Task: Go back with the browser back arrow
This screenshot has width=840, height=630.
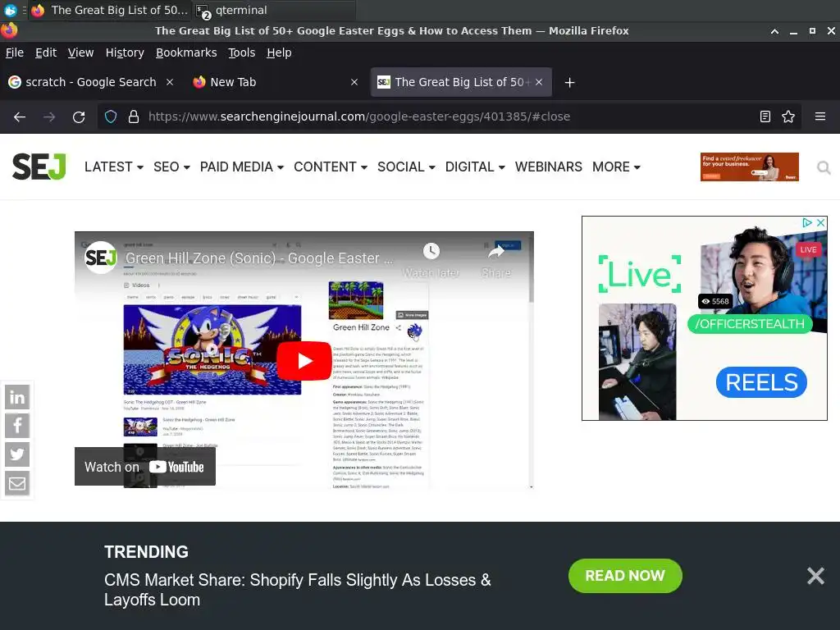Action: (20, 116)
